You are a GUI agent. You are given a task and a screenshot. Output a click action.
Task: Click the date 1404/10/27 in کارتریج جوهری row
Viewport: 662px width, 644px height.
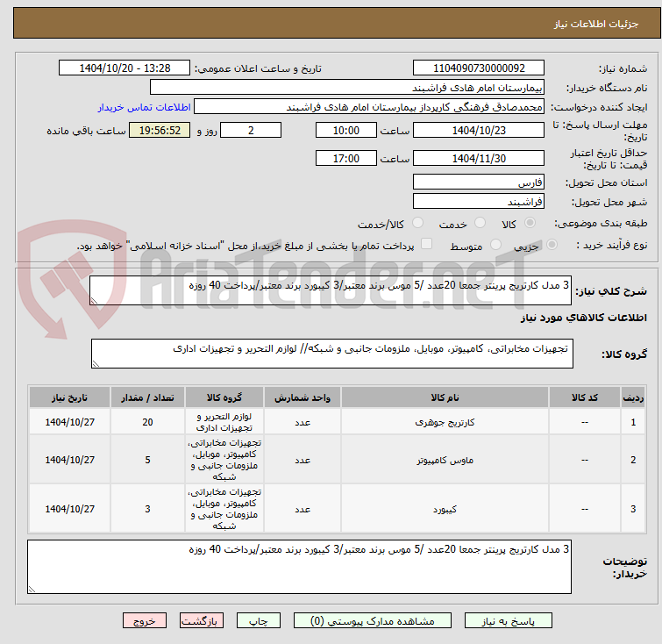point(69,422)
